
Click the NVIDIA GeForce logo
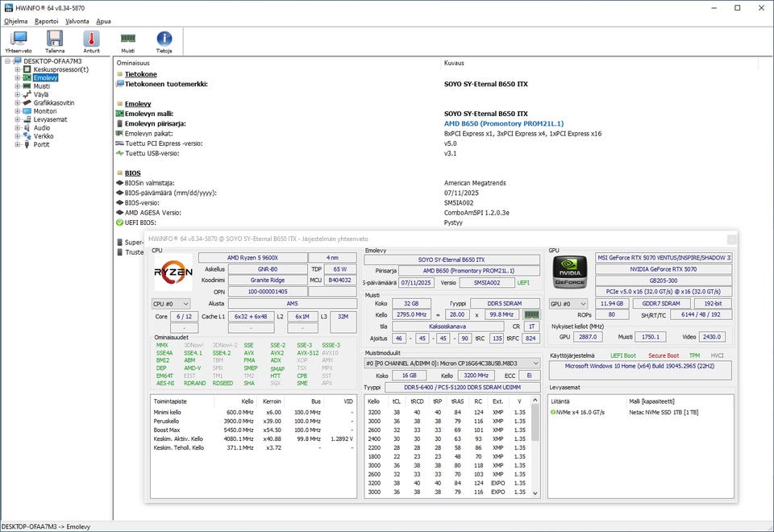click(x=571, y=273)
